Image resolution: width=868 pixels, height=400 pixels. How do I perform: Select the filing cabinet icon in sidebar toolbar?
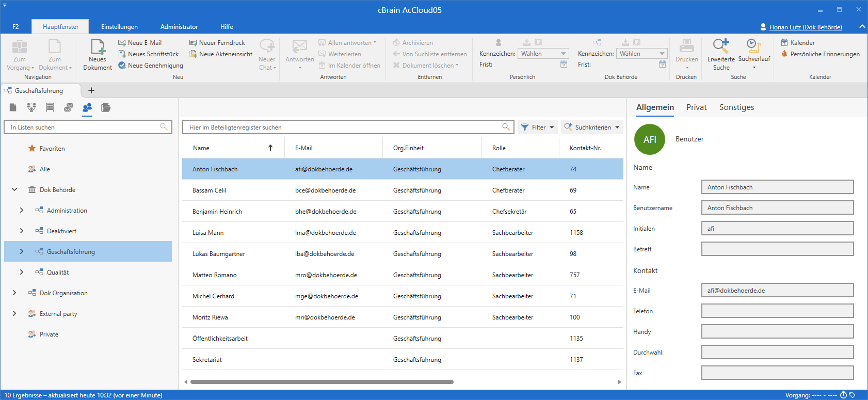50,107
